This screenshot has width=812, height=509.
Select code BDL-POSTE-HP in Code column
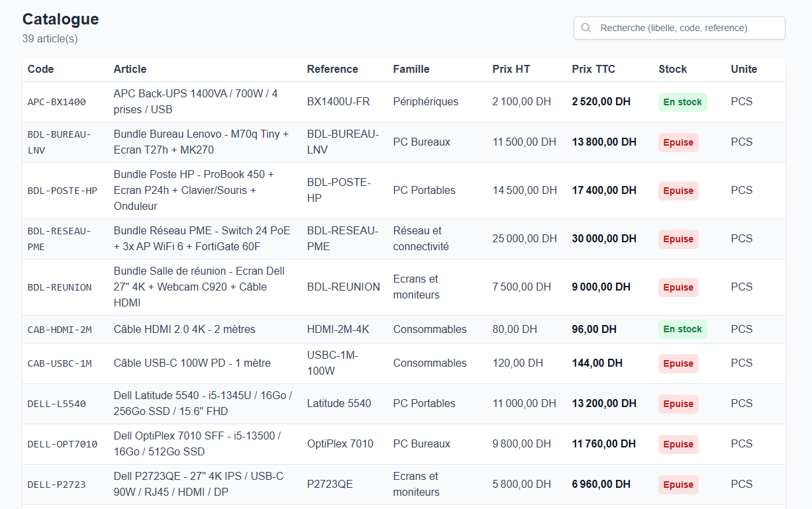pyautogui.click(x=62, y=191)
